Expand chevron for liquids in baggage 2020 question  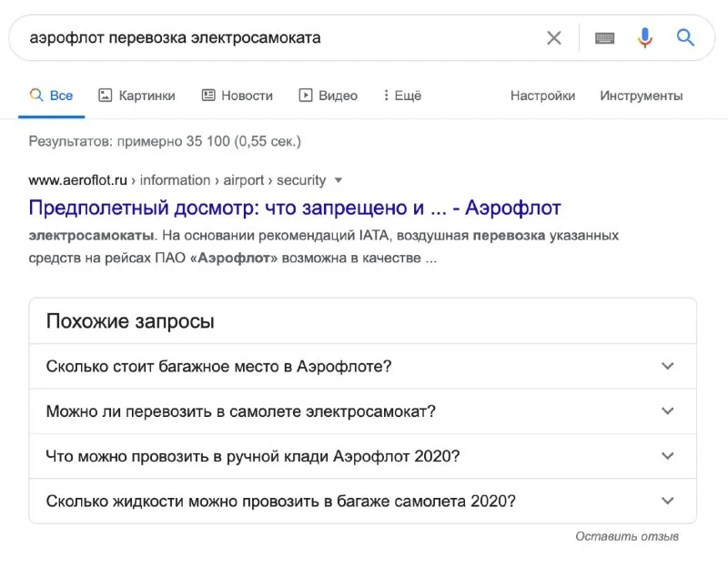tap(668, 501)
